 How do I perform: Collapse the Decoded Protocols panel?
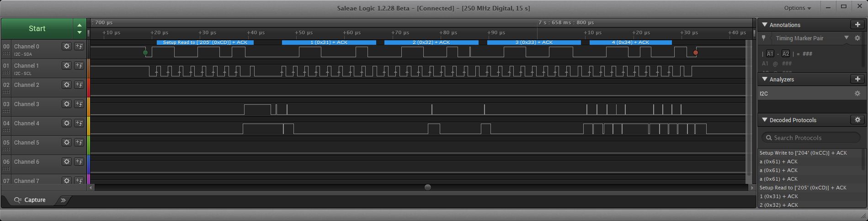tap(763, 120)
